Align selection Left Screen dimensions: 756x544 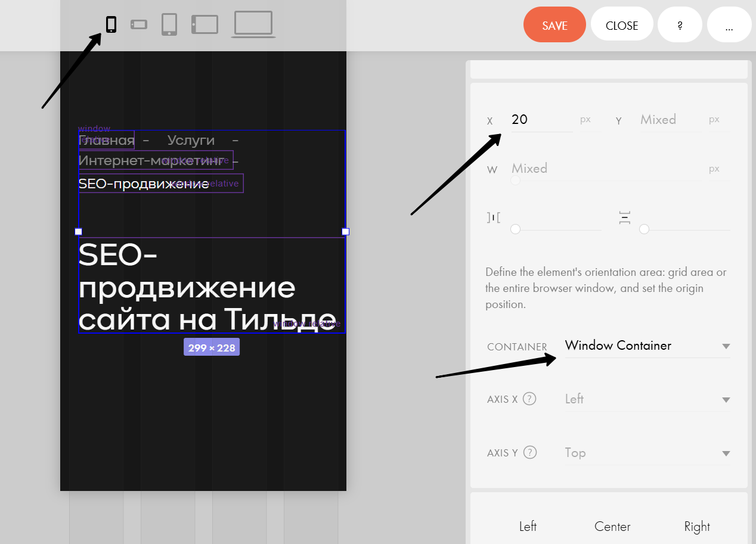click(528, 526)
